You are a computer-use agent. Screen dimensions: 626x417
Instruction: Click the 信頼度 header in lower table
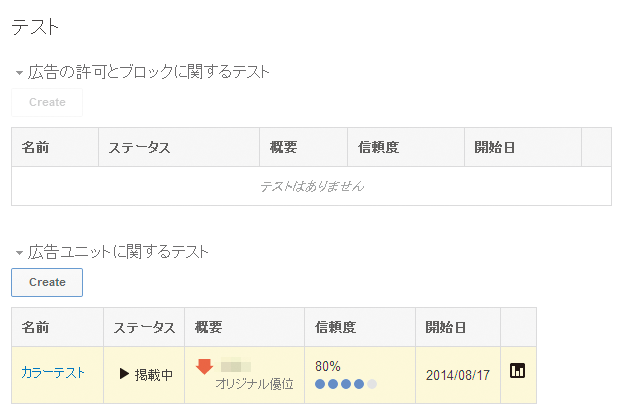335,327
